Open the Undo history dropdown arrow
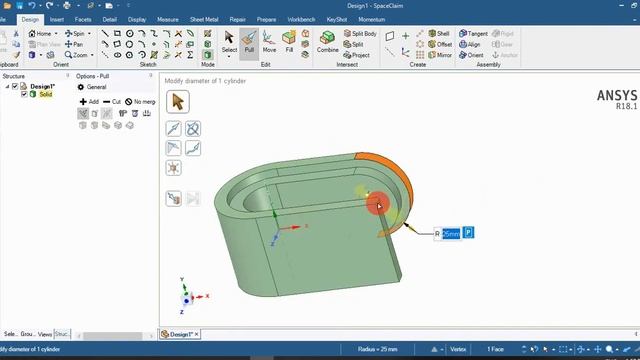The image size is (640, 360). [x=40, y=6]
